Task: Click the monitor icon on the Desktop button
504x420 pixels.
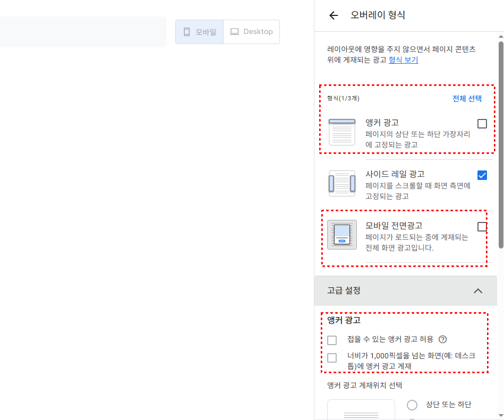Action: (234, 31)
